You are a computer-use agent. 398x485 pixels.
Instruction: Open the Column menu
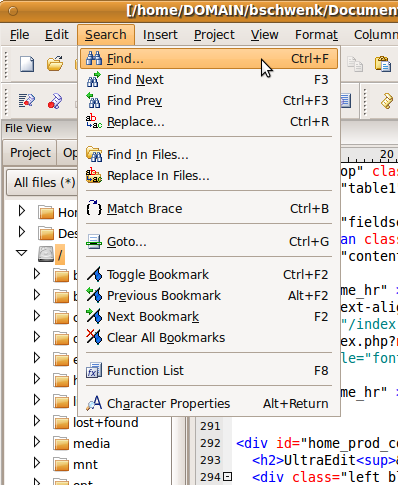point(376,35)
